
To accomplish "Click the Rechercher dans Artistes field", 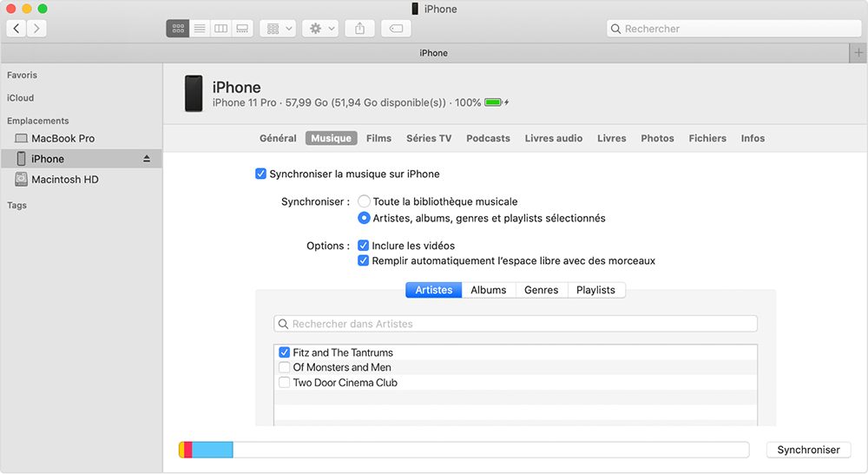I will pos(516,324).
